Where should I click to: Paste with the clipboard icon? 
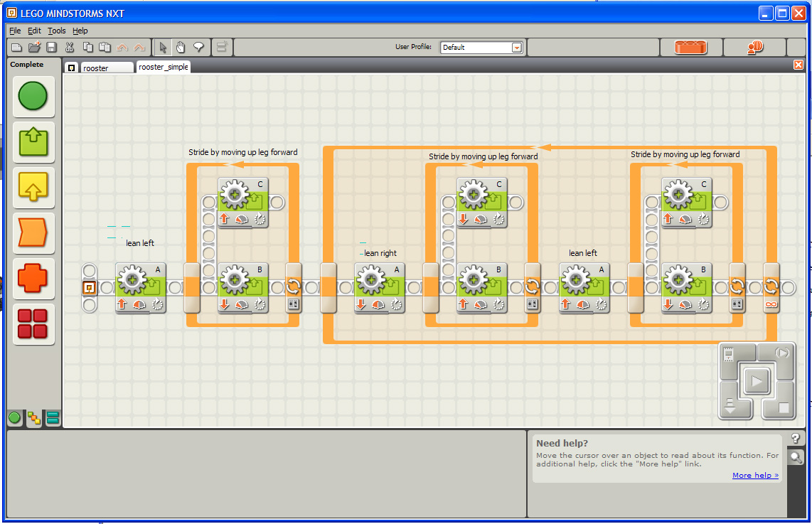click(105, 47)
